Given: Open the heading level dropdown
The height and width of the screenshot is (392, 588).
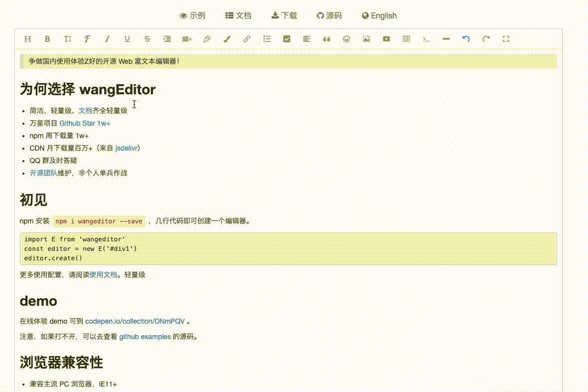Looking at the screenshot, I should click(27, 38).
